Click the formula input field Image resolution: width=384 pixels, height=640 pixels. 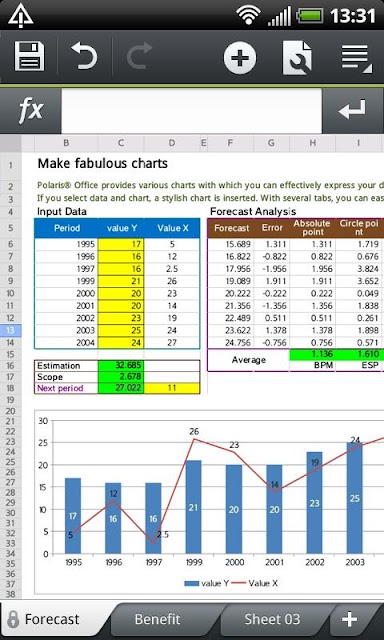click(192, 110)
